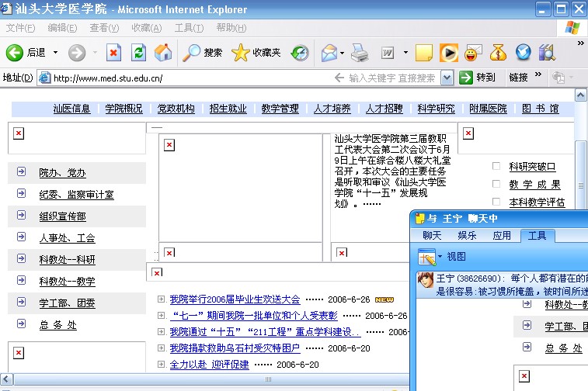Open the Mail button dropdown arrow
This screenshot has height=391, width=588.
[342, 53]
